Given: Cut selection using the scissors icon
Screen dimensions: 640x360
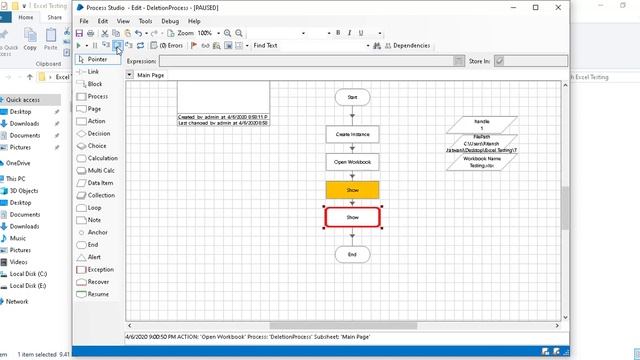Looking at the screenshot, I should point(105,33).
